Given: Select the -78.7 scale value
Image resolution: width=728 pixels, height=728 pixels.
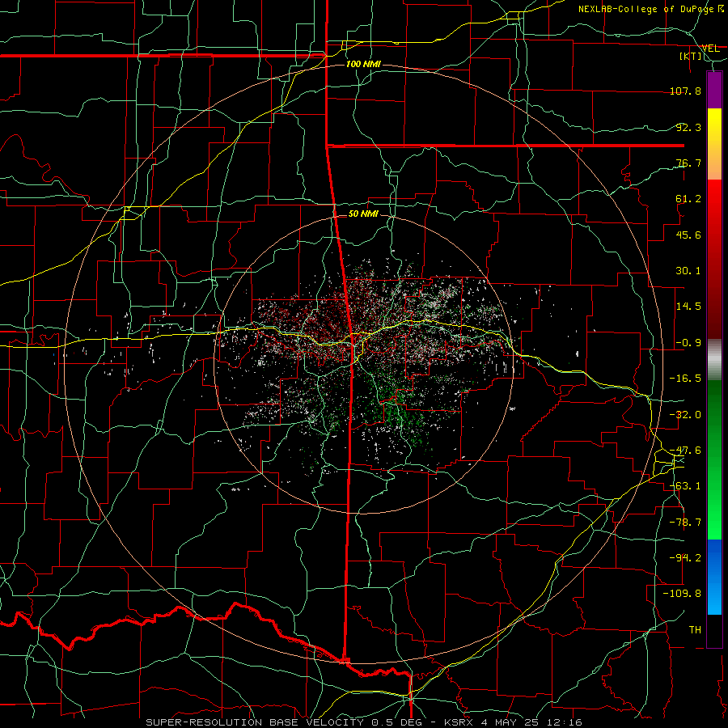Looking at the screenshot, I should click(x=685, y=523).
